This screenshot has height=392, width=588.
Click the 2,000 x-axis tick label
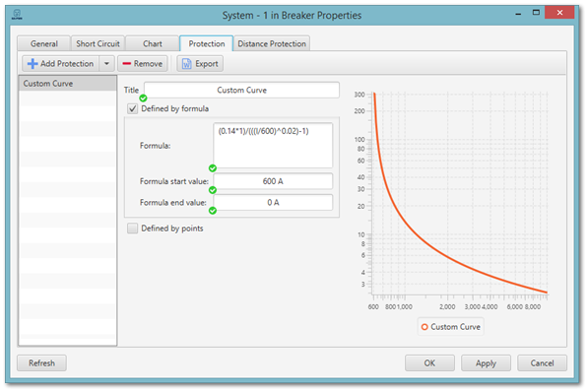point(447,307)
